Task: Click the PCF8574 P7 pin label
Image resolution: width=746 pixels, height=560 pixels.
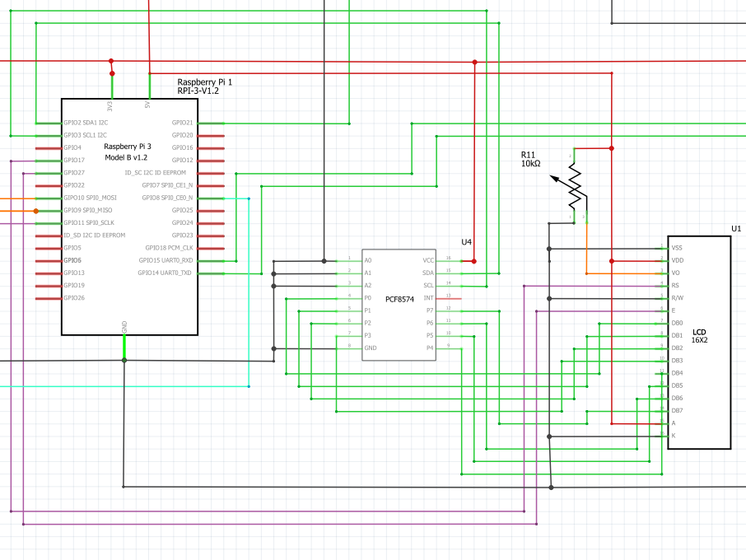Action: coord(430,310)
